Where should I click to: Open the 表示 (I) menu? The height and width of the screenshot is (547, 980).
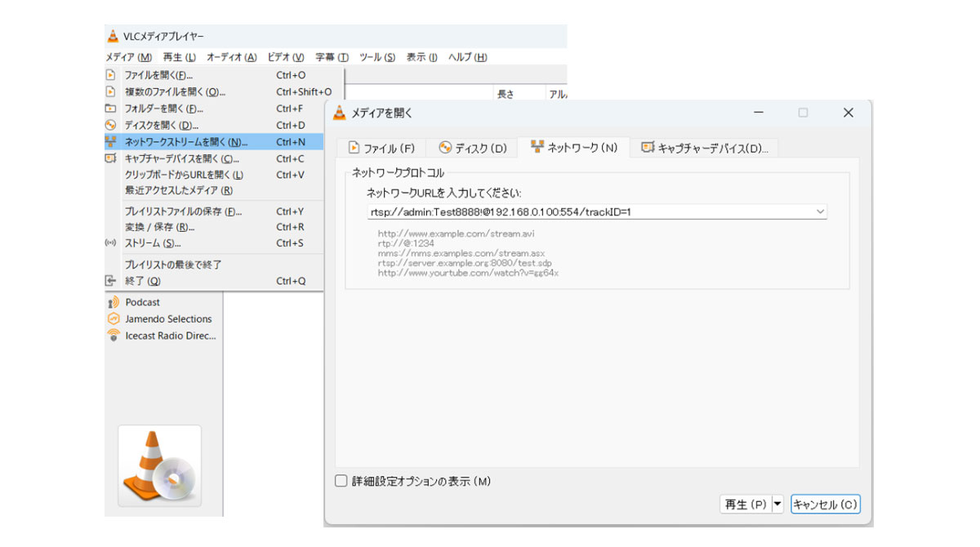421,57
